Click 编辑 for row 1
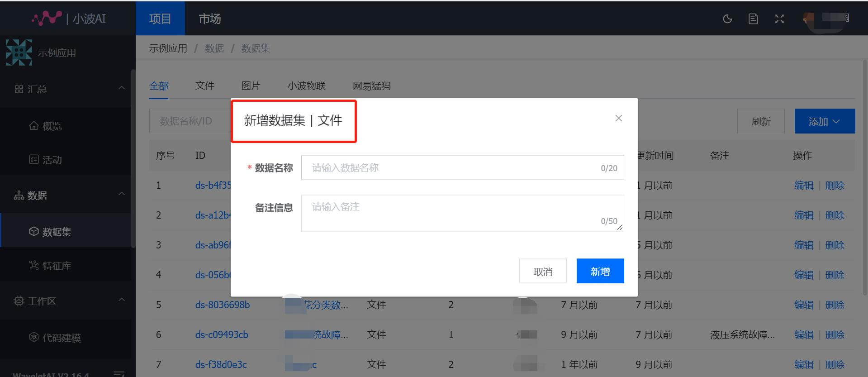The height and width of the screenshot is (377, 868). [804, 185]
